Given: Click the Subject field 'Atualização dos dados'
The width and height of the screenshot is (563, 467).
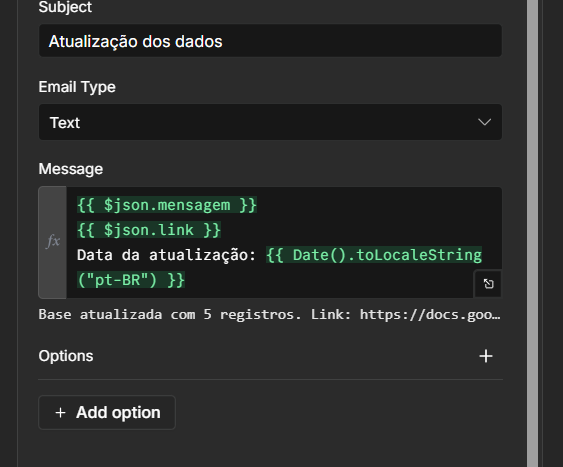Looking at the screenshot, I should pos(270,41).
